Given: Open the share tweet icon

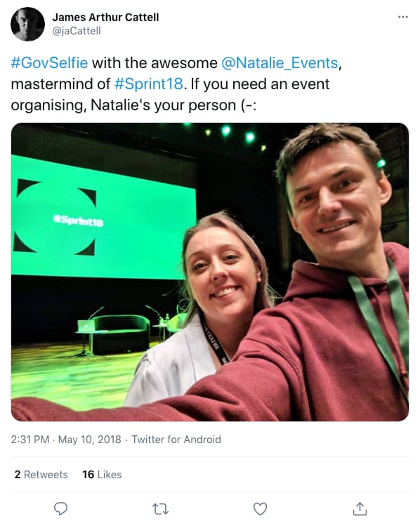Looking at the screenshot, I should 360,508.
